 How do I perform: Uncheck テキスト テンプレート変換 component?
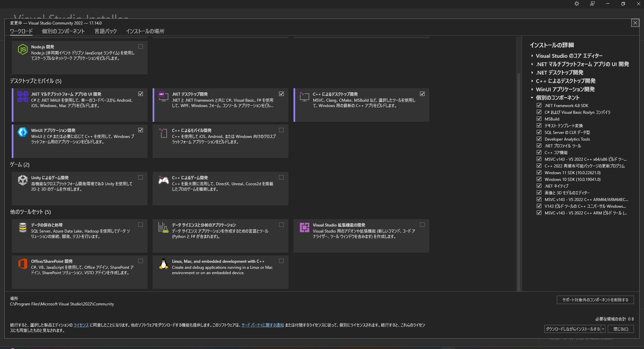coord(539,126)
